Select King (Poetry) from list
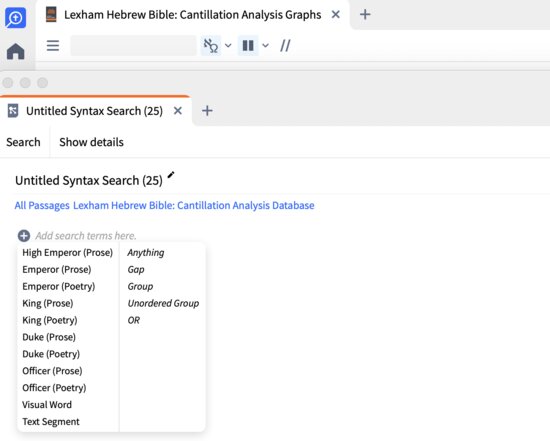 (x=50, y=320)
